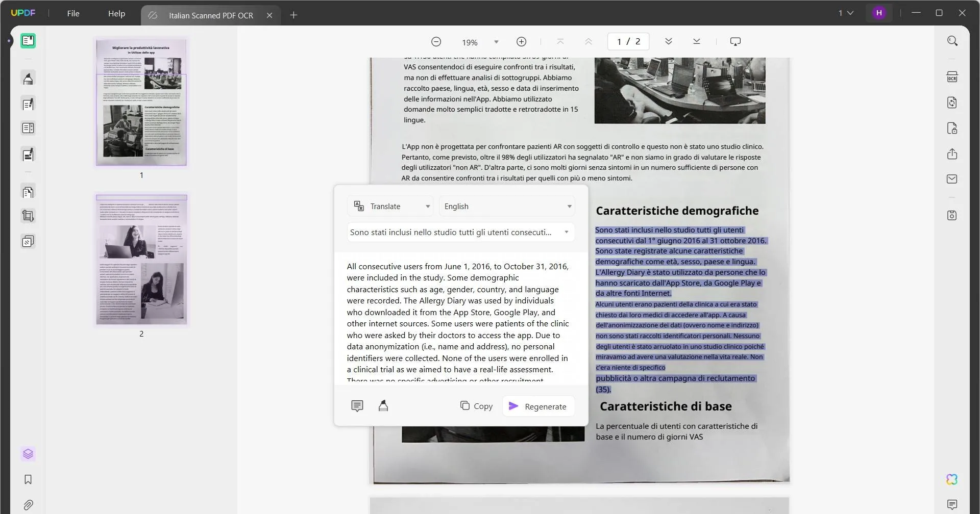Open the purple layers icon
Image resolution: width=980 pixels, height=514 pixels.
[28, 454]
